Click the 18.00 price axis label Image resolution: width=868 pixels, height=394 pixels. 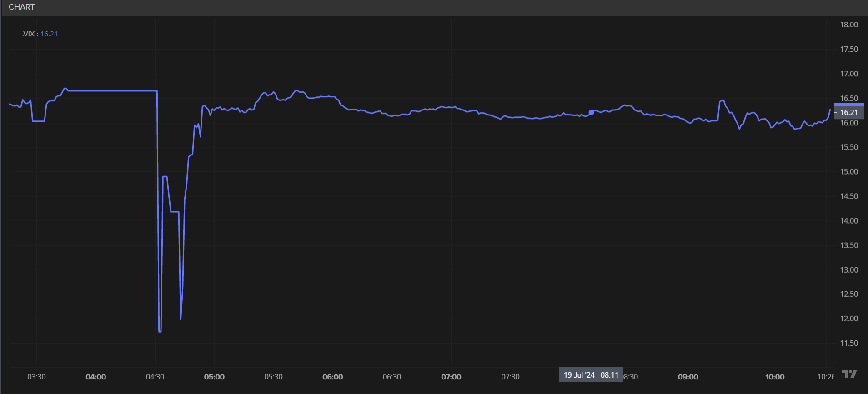click(849, 25)
